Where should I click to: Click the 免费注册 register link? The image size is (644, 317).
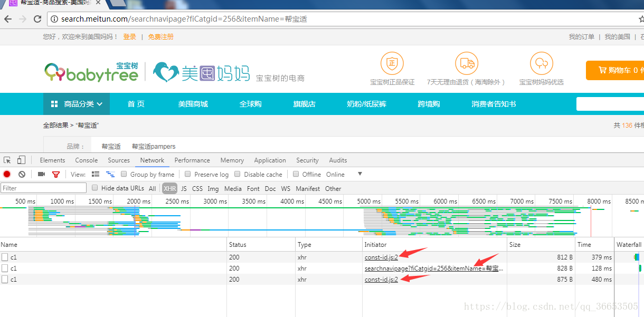click(161, 37)
